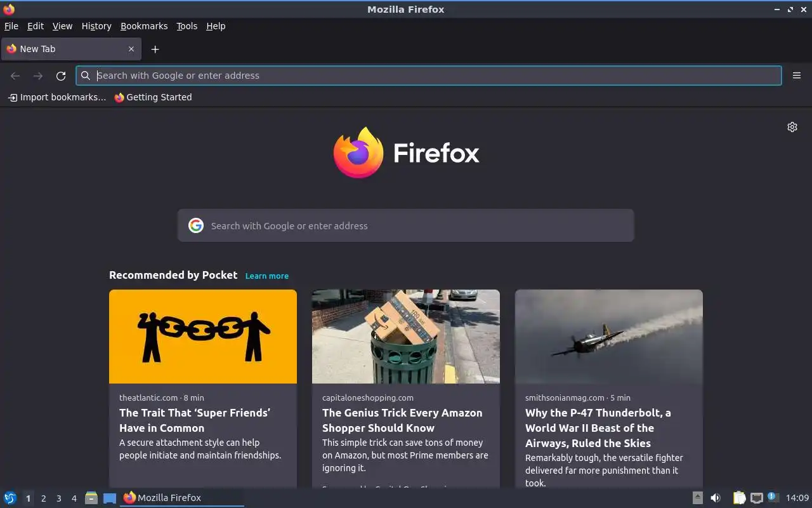Open the Amazon box in trash thumbnail
812x508 pixels.
(x=406, y=337)
